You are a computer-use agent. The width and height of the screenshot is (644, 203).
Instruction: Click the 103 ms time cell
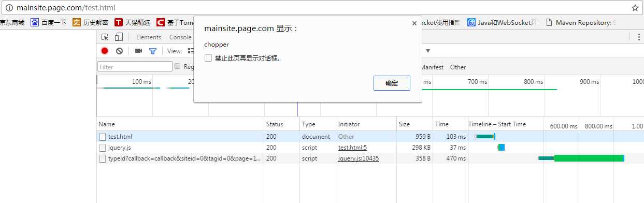[x=450, y=137]
